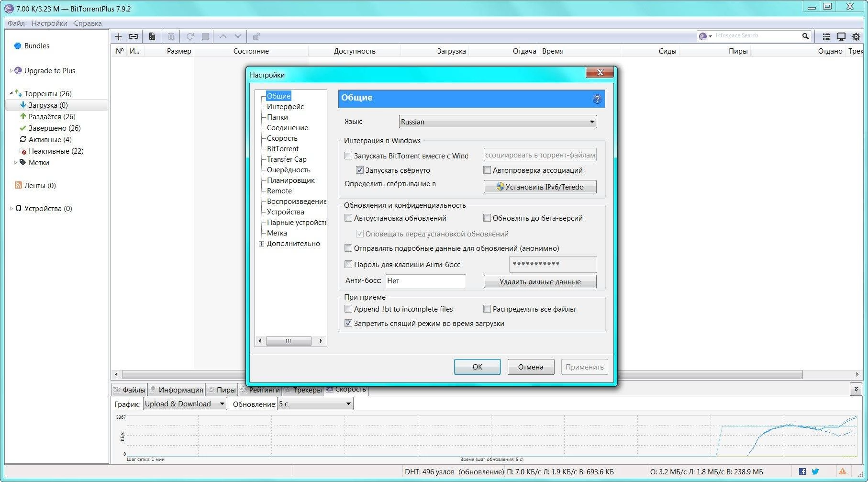
Task: Select Раздаётся (26) in the sidebar
Action: coord(52,117)
